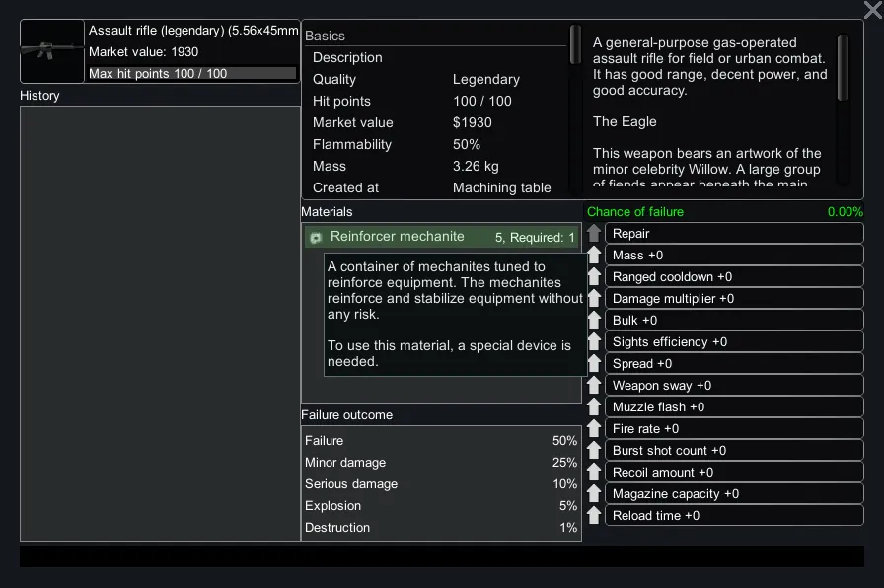Image resolution: width=884 pixels, height=588 pixels.
Task: Click the up arrow beside Repair
Action: click(x=594, y=234)
